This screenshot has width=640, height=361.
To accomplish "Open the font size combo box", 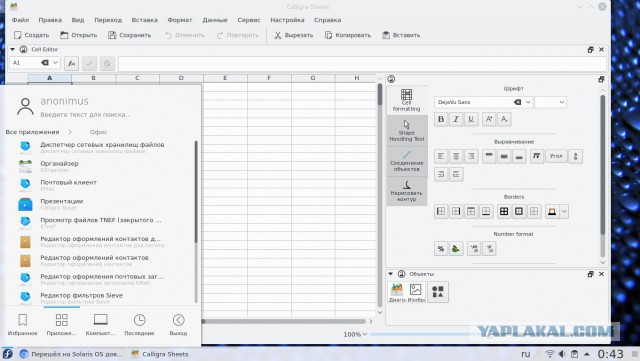I will click(x=550, y=102).
